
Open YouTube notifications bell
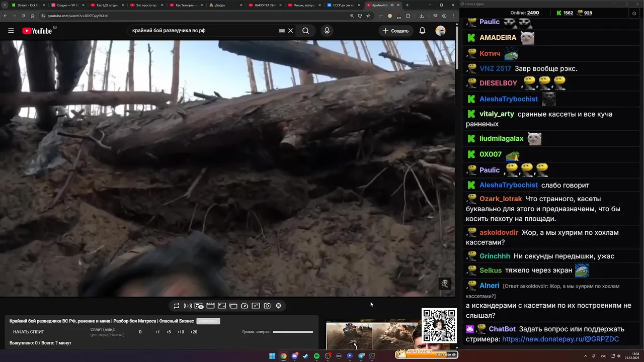pyautogui.click(x=423, y=31)
